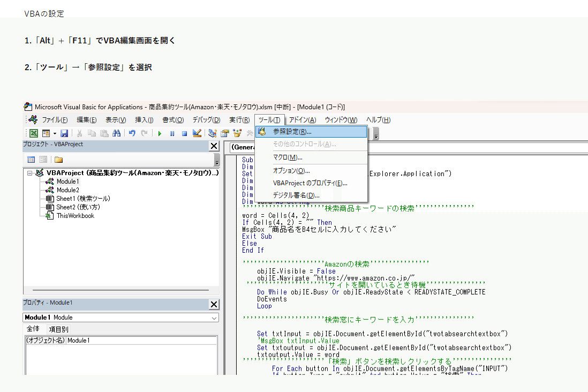This screenshot has height=392, width=588.
Task: Select Module2 in the project tree
Action: (67, 190)
